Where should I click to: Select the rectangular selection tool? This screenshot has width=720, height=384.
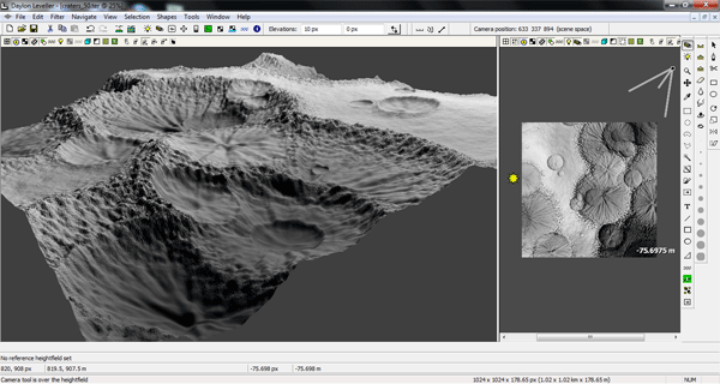pos(687,111)
